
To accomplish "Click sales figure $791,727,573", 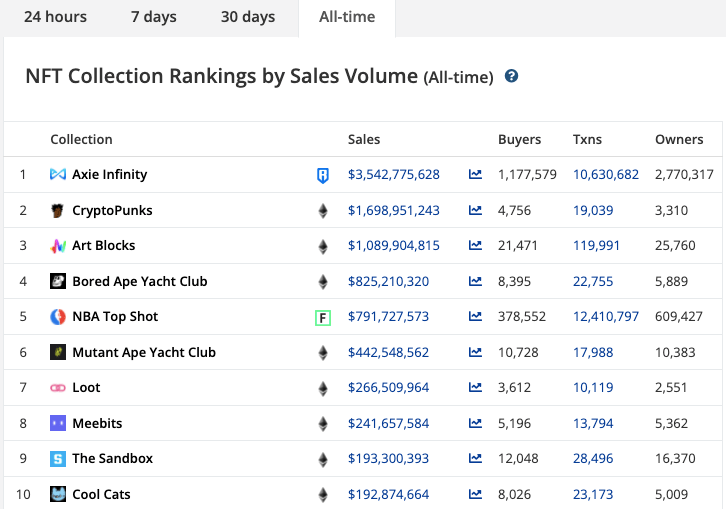I will [388, 316].
